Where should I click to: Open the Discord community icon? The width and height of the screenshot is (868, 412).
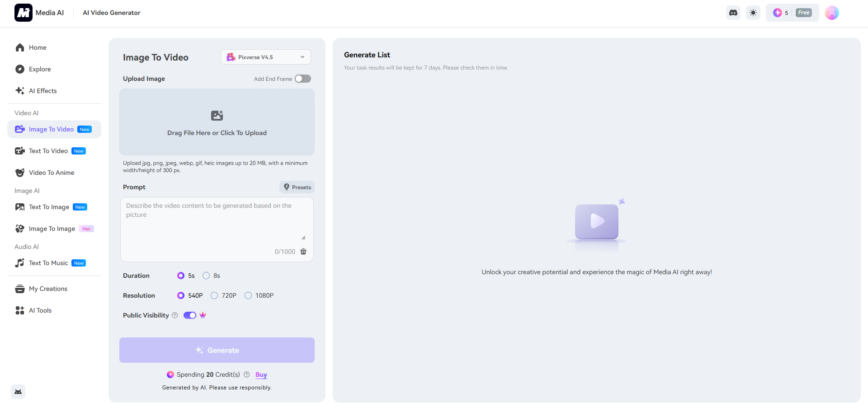[x=733, y=13]
